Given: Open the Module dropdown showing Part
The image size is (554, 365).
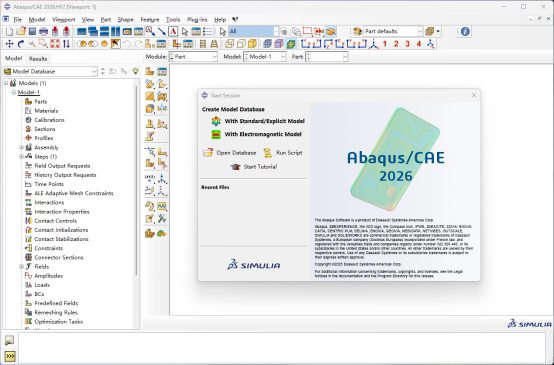Looking at the screenshot, I should pyautogui.click(x=193, y=57).
